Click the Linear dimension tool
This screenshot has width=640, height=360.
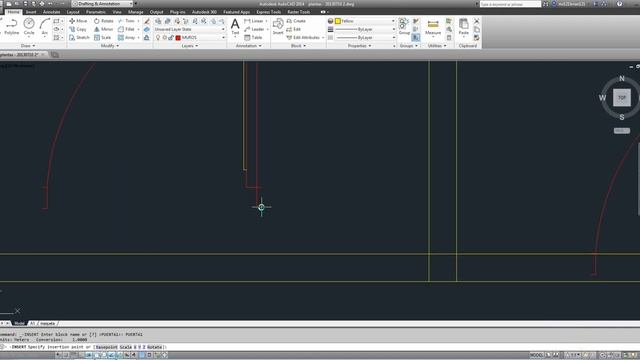coord(253,21)
